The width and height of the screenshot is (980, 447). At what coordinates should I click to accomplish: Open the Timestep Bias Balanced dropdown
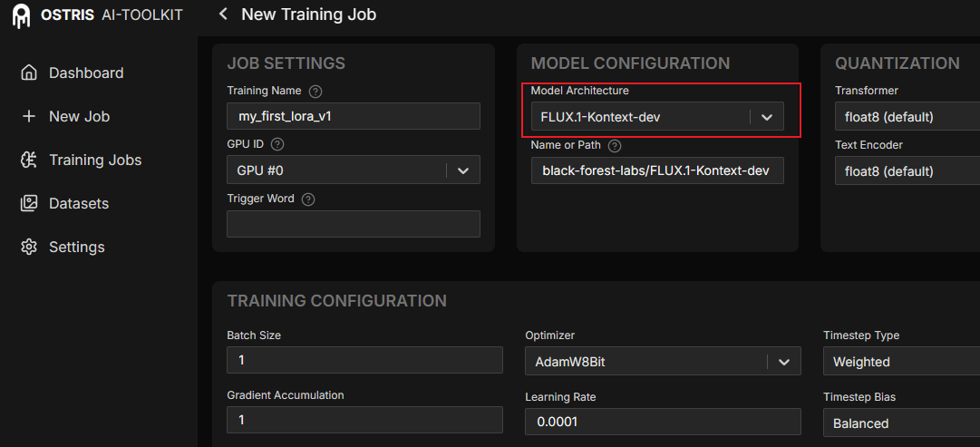coord(902,423)
